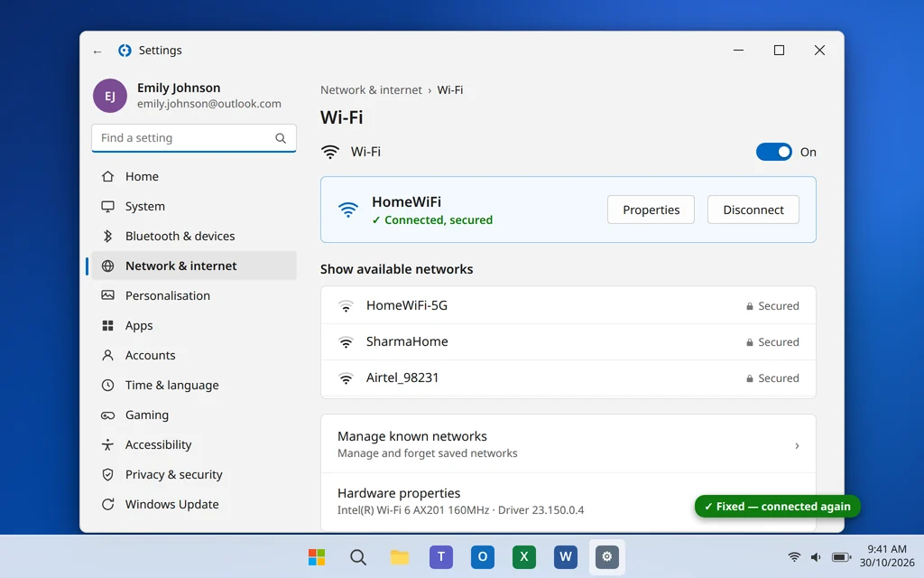Click the signal icon for Airtel_98231

[346, 378]
